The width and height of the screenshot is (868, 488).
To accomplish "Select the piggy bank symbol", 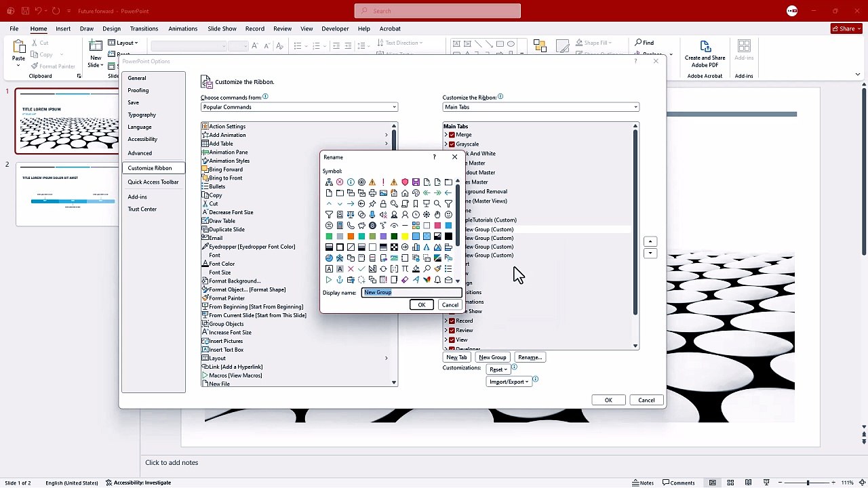I will point(361,226).
